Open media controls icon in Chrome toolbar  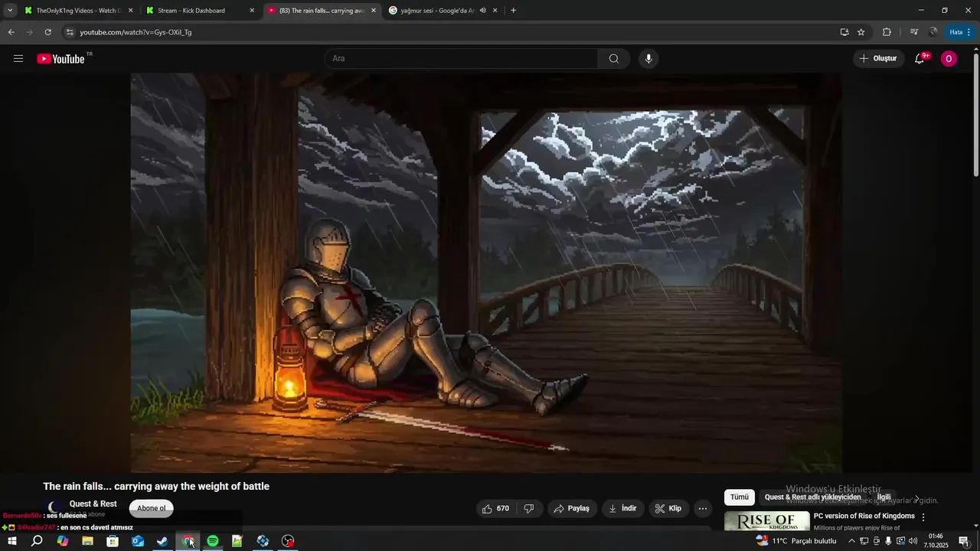coord(914,32)
